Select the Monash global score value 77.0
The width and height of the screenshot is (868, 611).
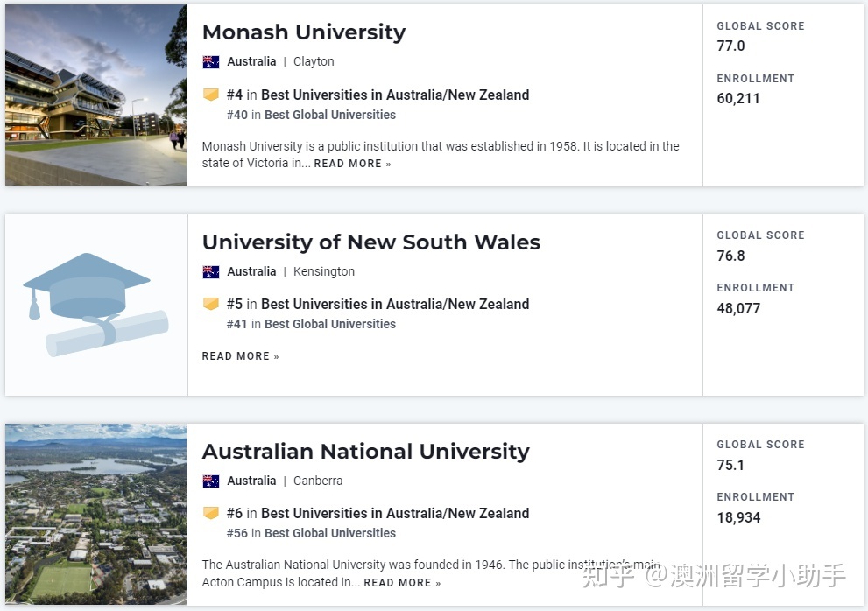[x=730, y=46]
